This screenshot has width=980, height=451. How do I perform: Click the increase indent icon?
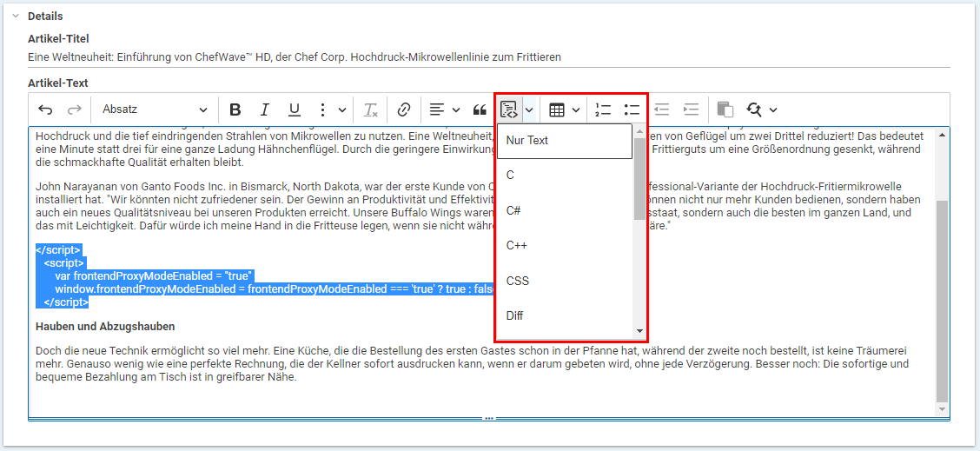coord(692,110)
